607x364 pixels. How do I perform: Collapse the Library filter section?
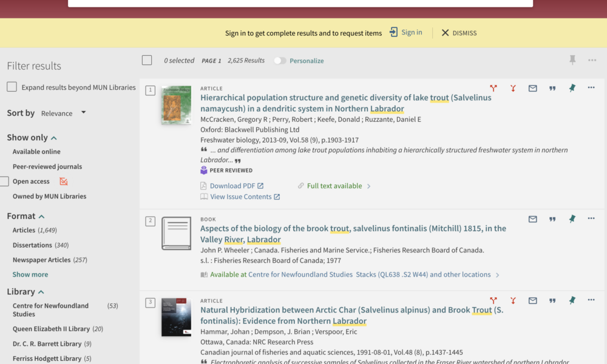pos(41,292)
